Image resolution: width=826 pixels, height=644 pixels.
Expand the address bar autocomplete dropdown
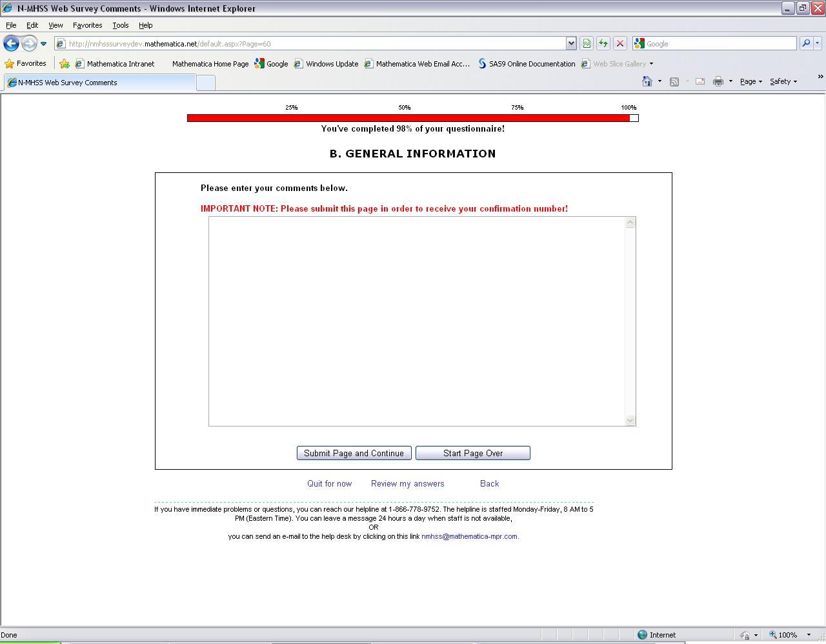571,43
